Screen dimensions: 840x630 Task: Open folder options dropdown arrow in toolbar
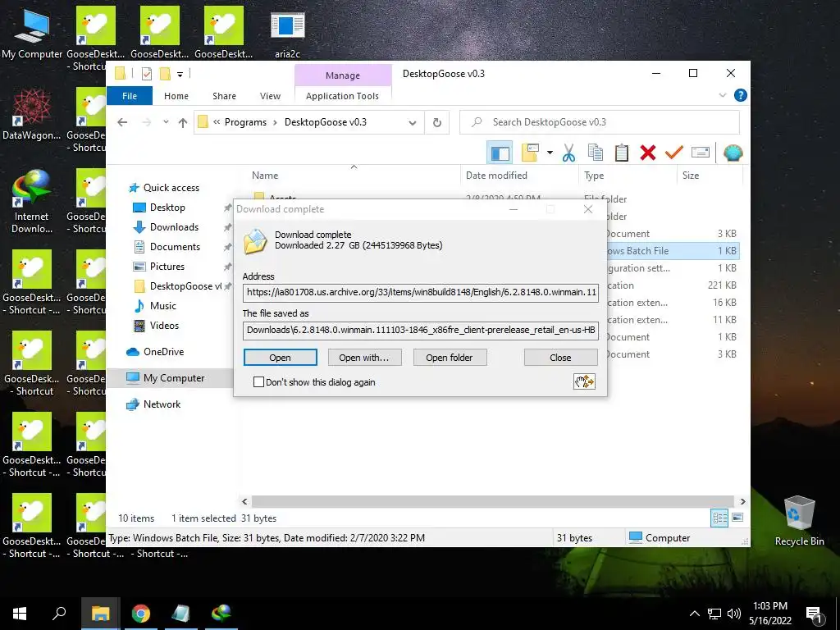[x=550, y=153]
